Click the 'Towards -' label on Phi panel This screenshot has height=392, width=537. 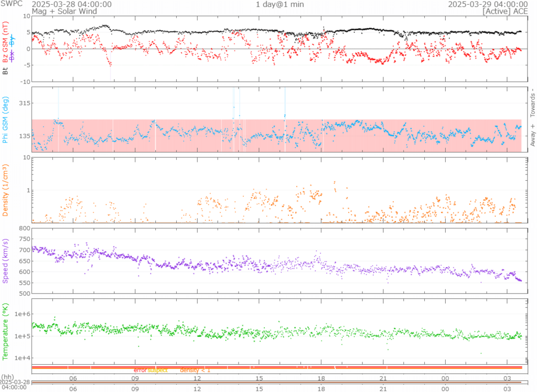click(532, 103)
